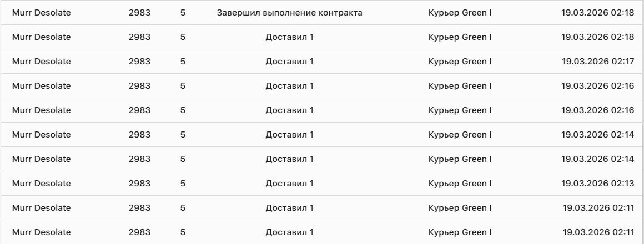Open Murr Desolate in the 02:17 row
Screen dimensions: 644x244
42,62
